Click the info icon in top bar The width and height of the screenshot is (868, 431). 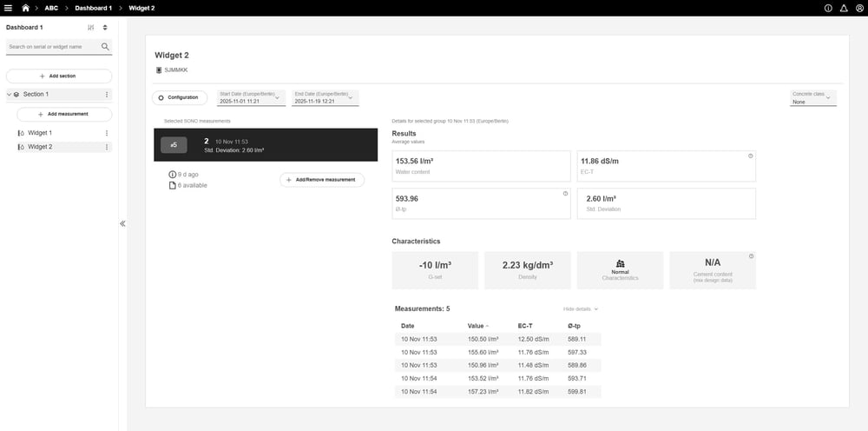827,8
